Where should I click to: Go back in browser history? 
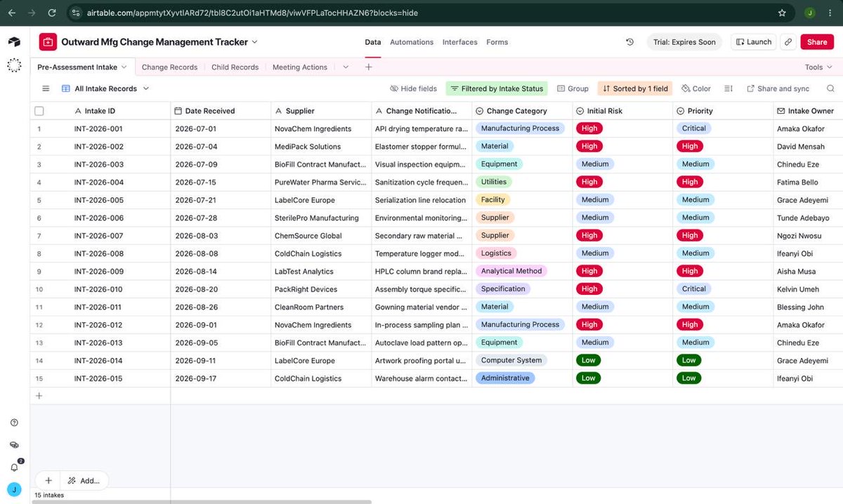[12, 13]
